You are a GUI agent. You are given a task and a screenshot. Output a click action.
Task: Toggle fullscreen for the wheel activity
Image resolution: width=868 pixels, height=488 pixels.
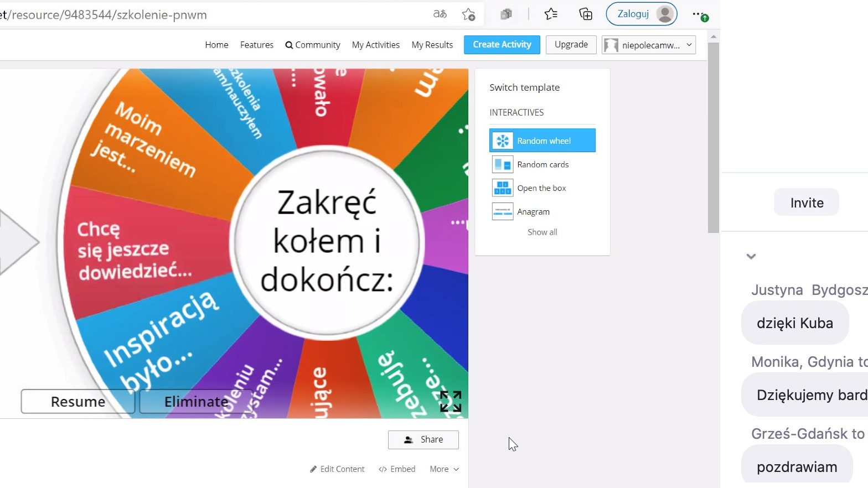(451, 402)
